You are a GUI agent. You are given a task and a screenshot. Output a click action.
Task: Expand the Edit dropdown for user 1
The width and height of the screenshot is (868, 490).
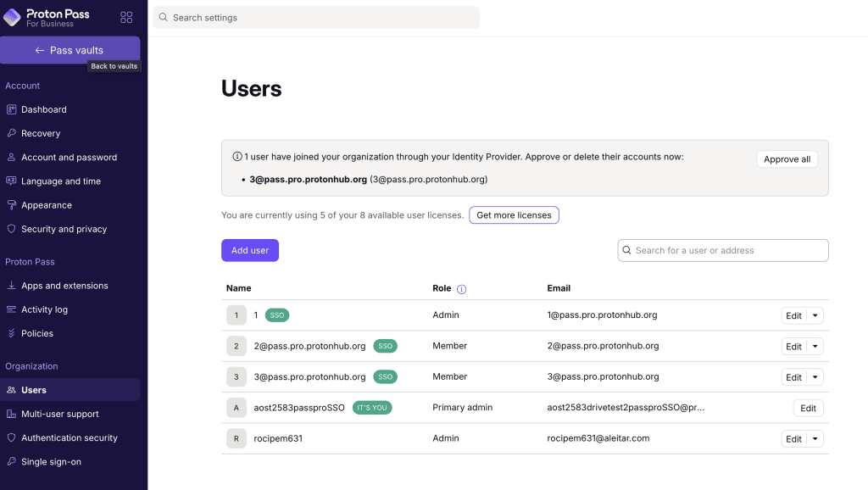[x=815, y=315]
